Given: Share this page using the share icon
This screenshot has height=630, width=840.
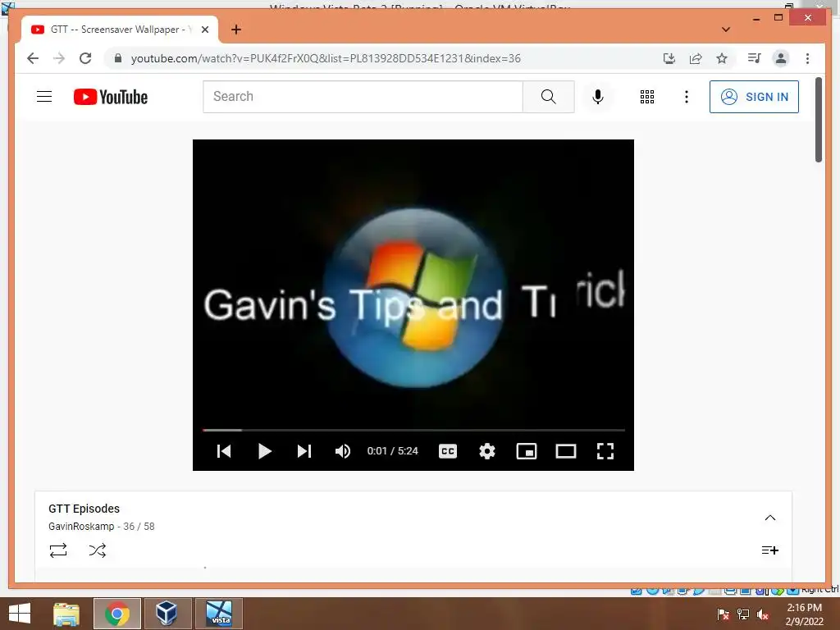Looking at the screenshot, I should 696,58.
